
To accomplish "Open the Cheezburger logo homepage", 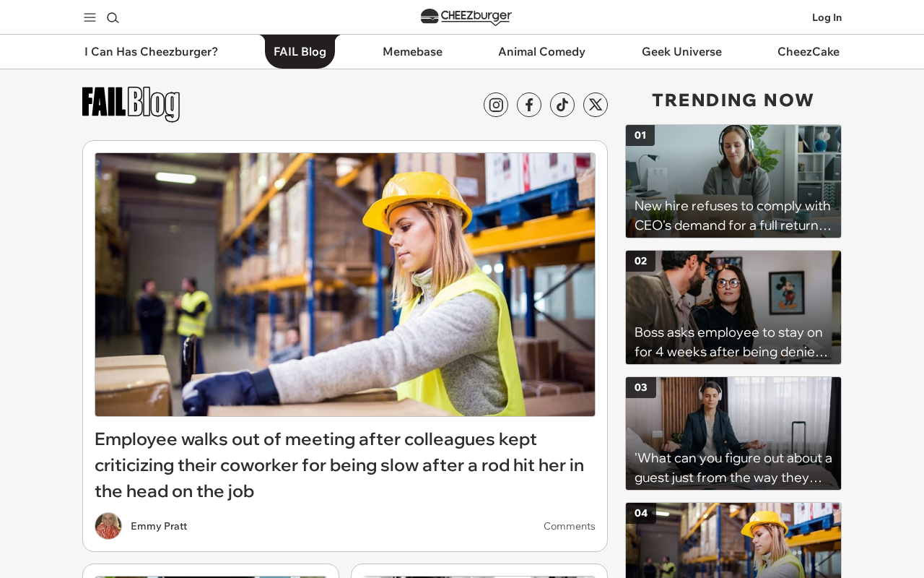I will [x=466, y=17].
